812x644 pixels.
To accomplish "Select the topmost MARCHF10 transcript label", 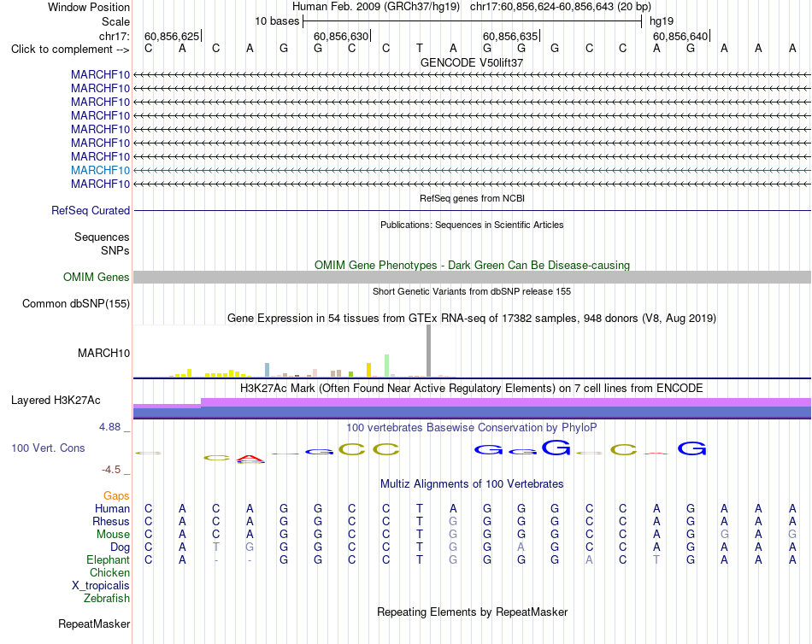I will pyautogui.click(x=101, y=74).
